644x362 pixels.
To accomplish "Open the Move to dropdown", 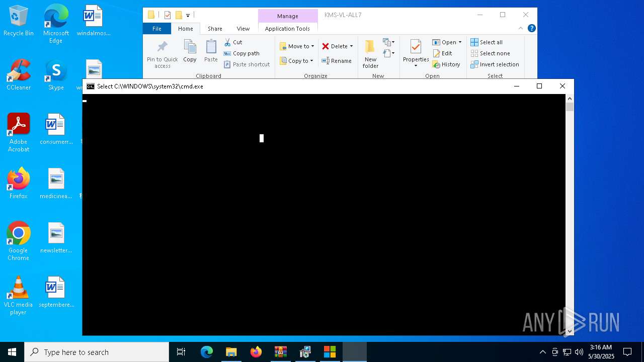I will 297,46.
